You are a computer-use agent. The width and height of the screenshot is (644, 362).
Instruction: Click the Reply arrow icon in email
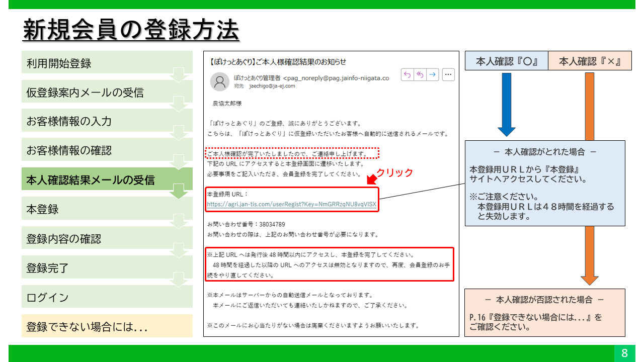tap(408, 75)
